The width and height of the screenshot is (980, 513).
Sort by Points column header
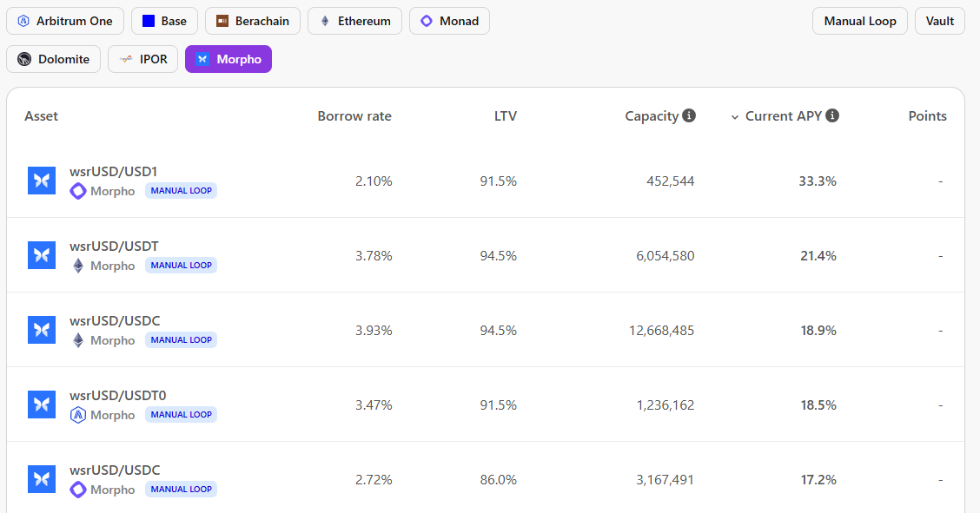(x=928, y=116)
